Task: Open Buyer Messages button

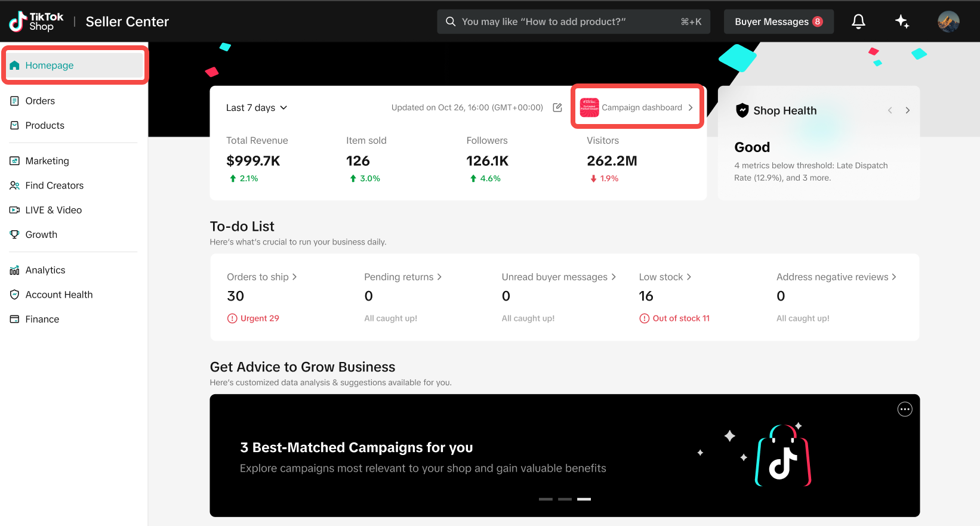Action: 778,22
